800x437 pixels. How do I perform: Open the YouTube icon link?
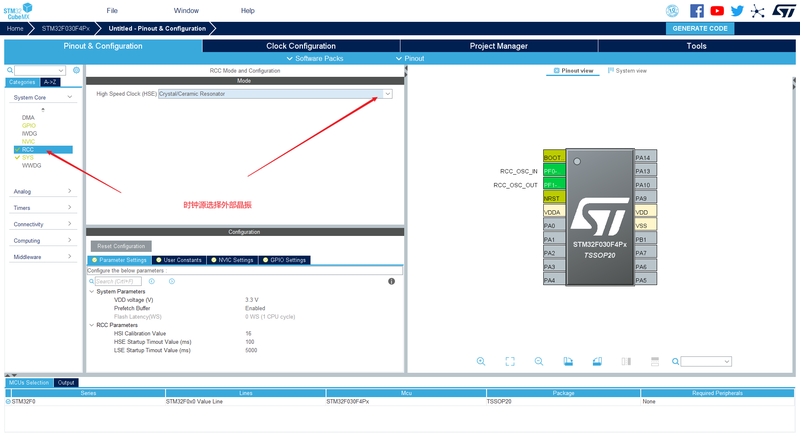(717, 11)
